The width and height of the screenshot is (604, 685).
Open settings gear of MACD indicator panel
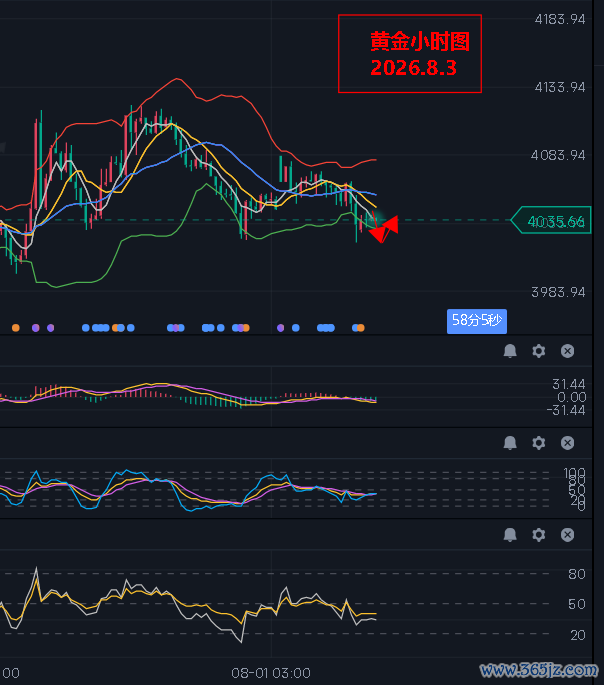point(538,351)
